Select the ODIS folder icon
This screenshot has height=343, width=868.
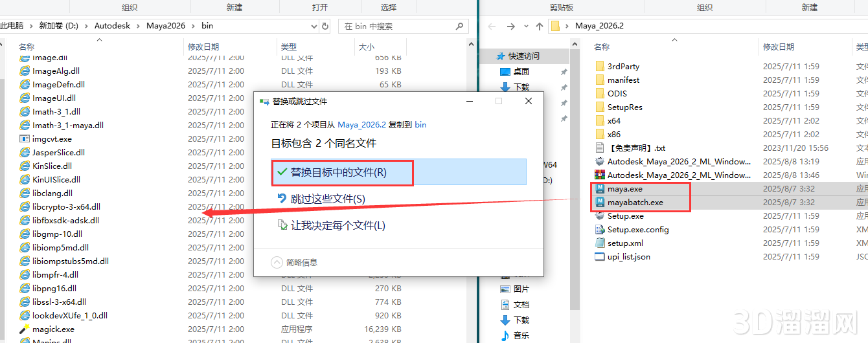600,94
